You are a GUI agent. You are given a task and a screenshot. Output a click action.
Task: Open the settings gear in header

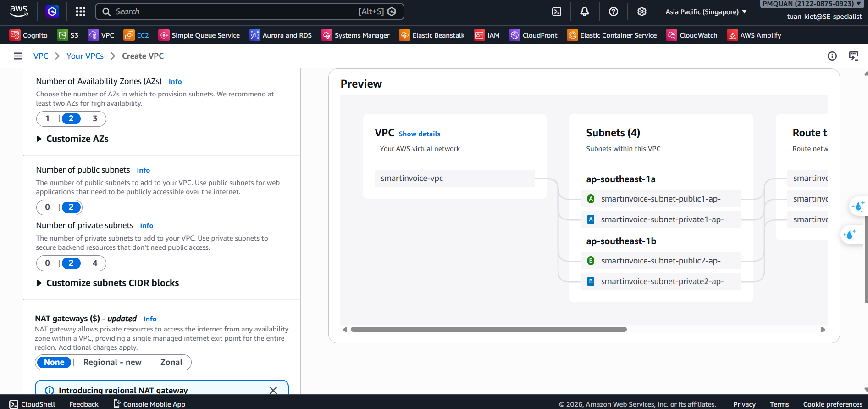click(x=642, y=11)
